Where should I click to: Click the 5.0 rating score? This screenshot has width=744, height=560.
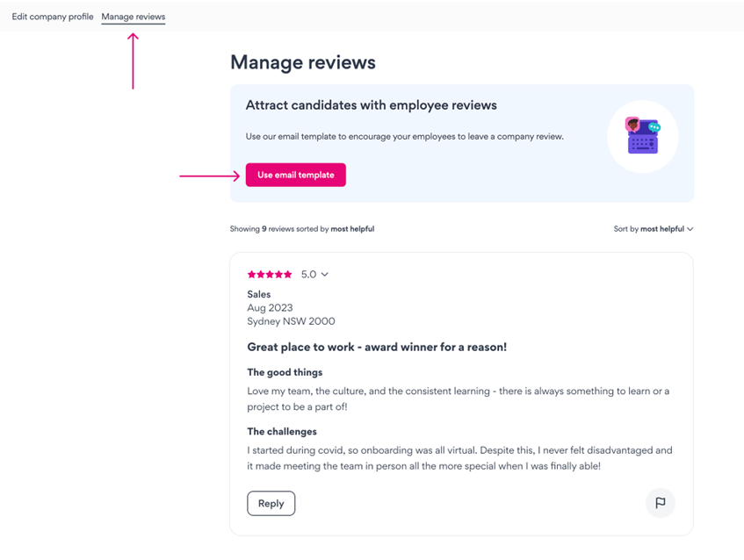coord(308,275)
